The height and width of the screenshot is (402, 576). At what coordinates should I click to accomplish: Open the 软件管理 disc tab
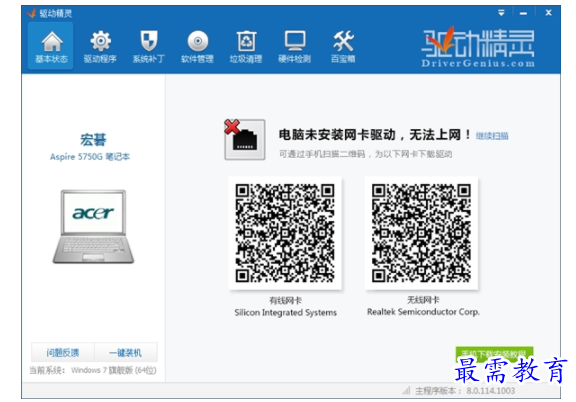click(x=197, y=46)
